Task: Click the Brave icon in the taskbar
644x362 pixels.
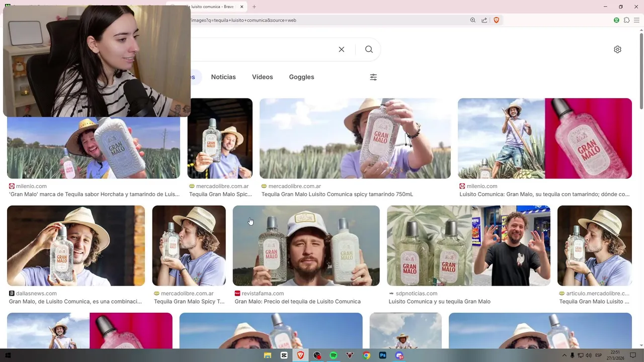Action: pos(300,355)
